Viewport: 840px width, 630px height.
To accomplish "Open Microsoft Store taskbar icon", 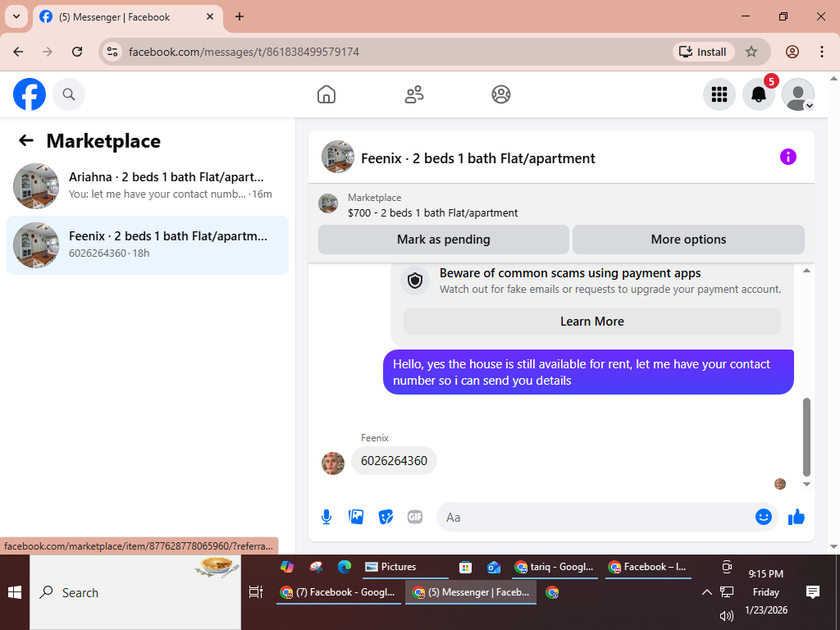I will (466, 567).
